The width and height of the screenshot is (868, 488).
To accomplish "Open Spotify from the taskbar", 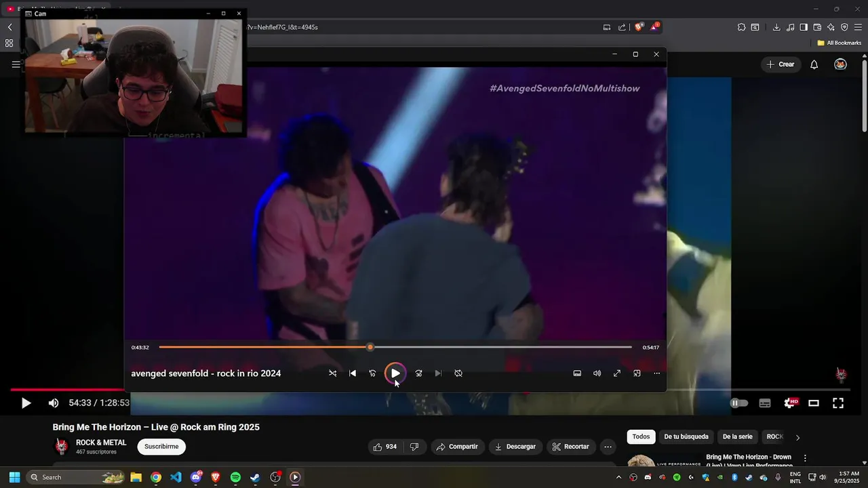I will point(235,477).
